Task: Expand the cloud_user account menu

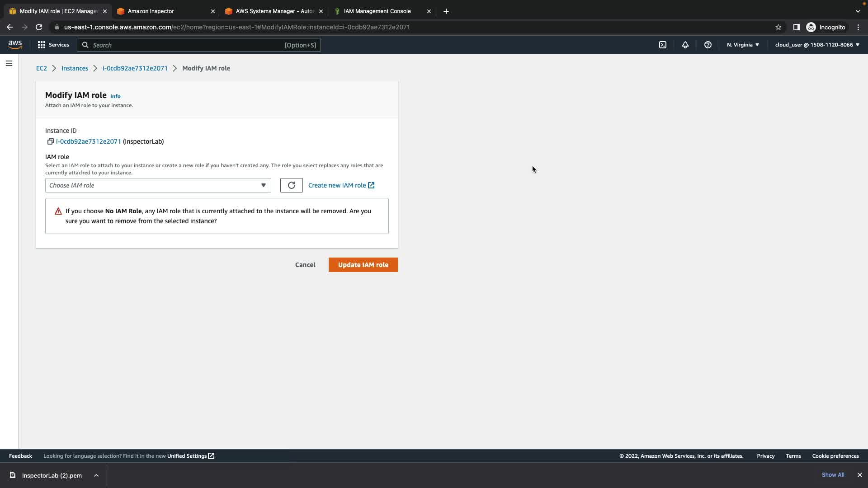Action: (x=817, y=45)
